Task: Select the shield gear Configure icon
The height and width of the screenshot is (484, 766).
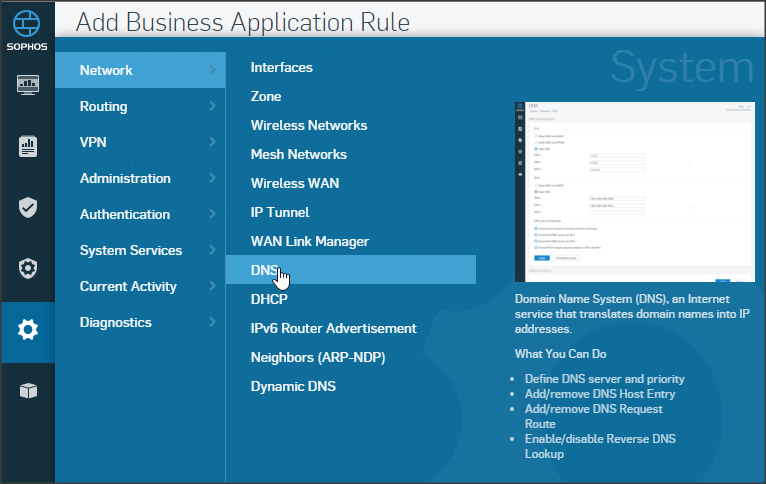Action: coord(28,268)
